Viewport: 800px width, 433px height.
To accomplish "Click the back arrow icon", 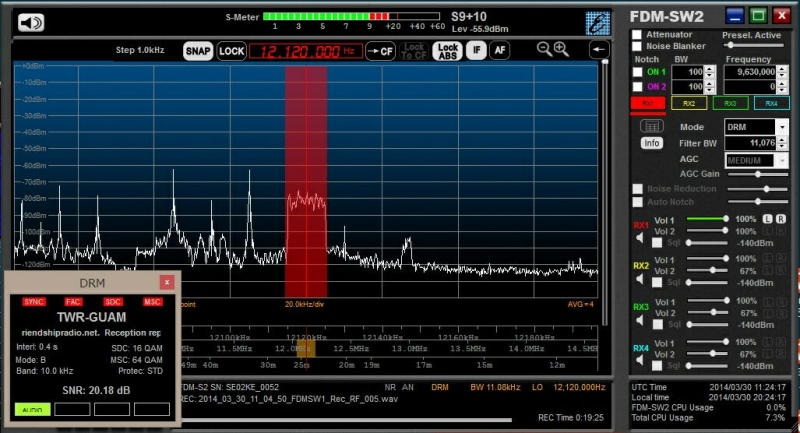I will pyautogui.click(x=598, y=50).
